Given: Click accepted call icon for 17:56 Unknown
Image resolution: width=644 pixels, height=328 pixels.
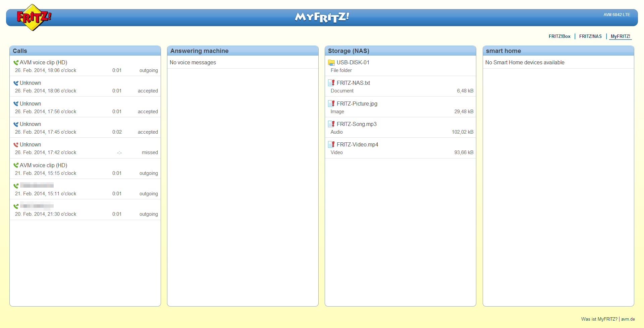Looking at the screenshot, I should pyautogui.click(x=16, y=104).
